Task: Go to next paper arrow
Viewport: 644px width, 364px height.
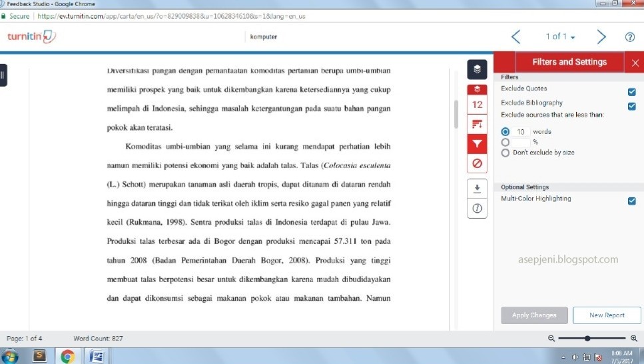Action: pos(601,37)
